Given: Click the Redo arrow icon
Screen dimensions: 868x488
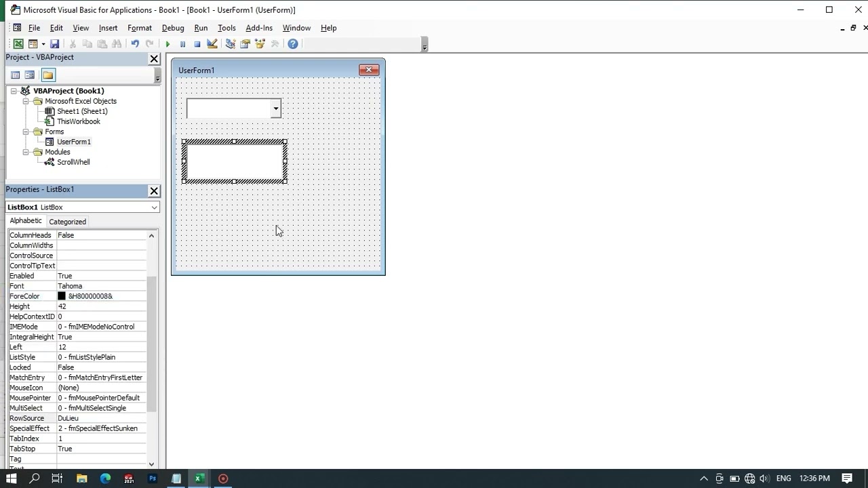Looking at the screenshot, I should click(x=150, y=44).
